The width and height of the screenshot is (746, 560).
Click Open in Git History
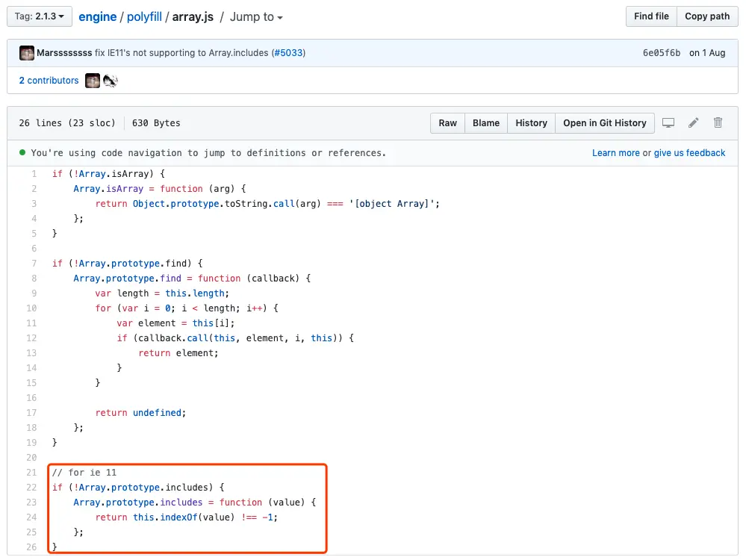[x=605, y=122]
